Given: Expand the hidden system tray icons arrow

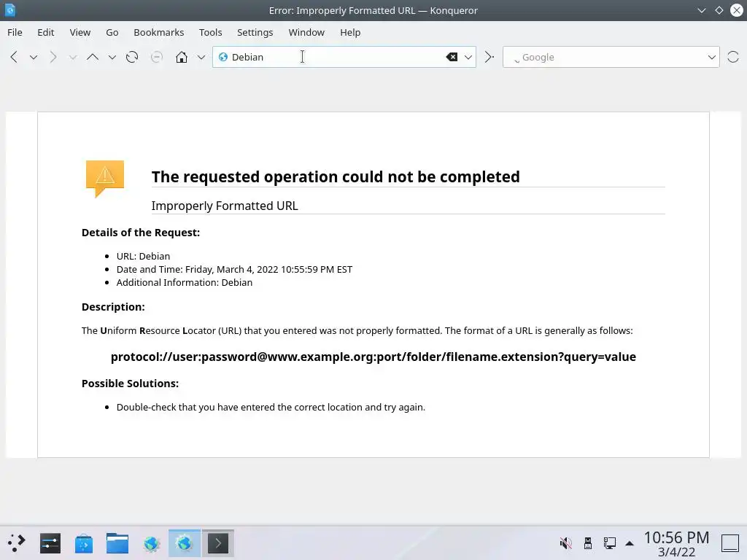Looking at the screenshot, I should coord(630,542).
